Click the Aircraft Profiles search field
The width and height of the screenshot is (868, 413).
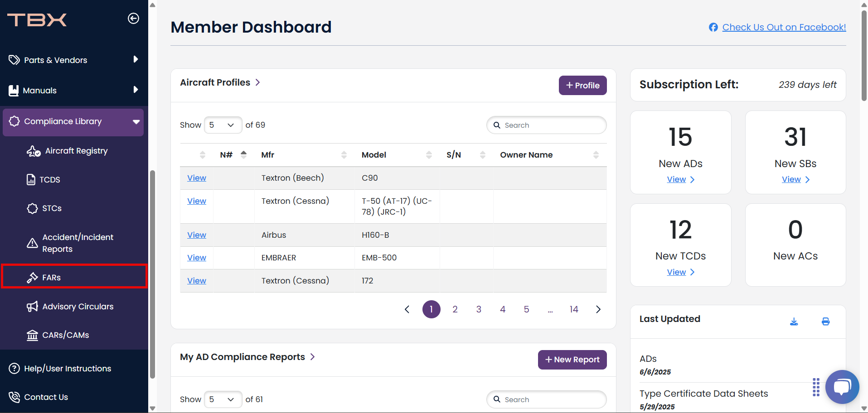(547, 125)
